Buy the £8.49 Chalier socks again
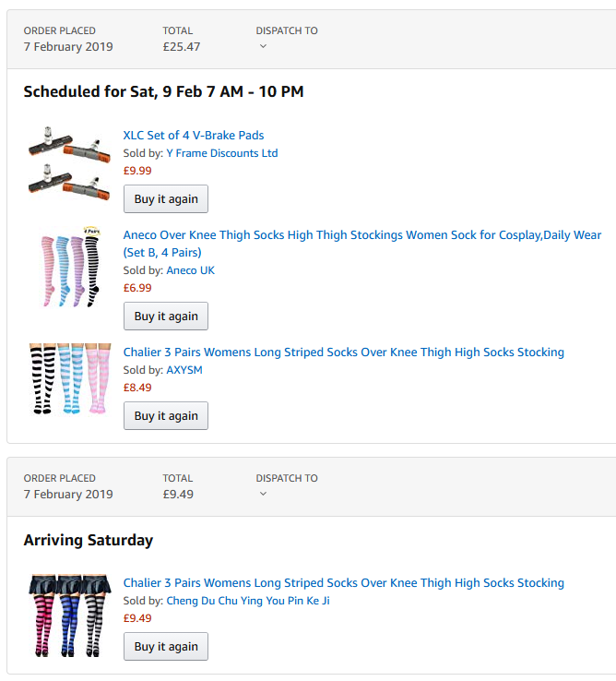This screenshot has width=616, height=681. (x=166, y=415)
